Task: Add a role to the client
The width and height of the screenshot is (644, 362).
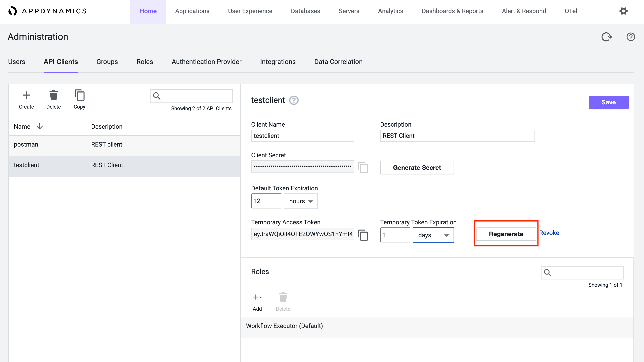Action: pos(257,302)
